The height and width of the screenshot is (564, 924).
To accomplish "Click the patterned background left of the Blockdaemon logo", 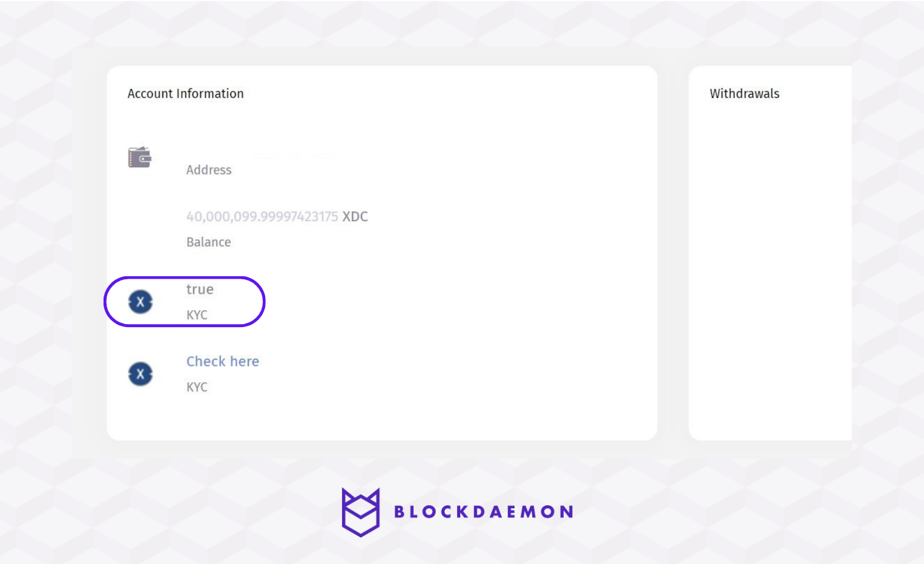I will point(182,512).
